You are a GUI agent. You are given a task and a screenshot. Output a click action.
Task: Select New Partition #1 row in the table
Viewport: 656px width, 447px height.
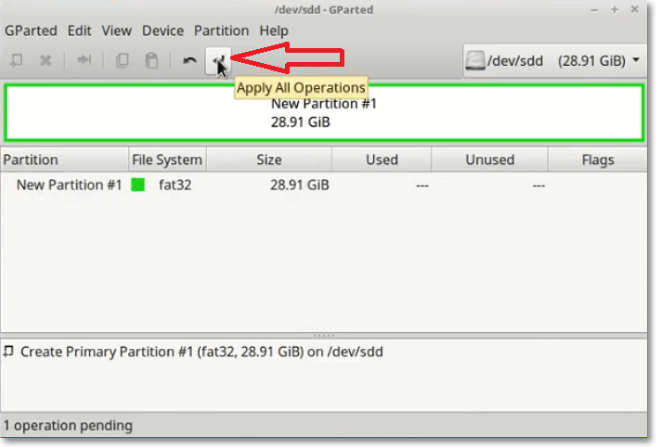click(323, 185)
